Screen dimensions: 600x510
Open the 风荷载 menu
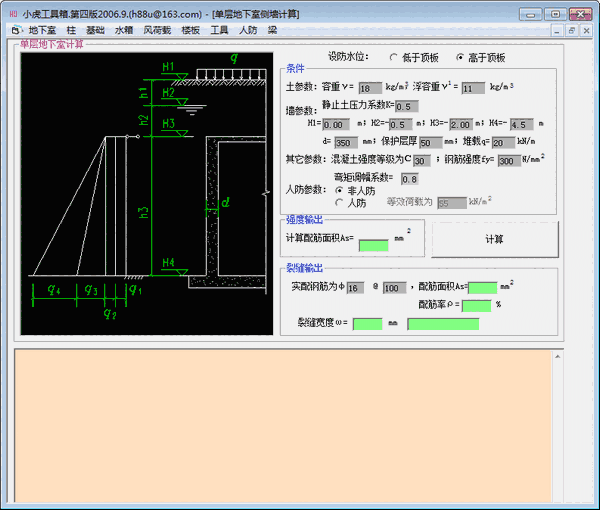point(156,31)
